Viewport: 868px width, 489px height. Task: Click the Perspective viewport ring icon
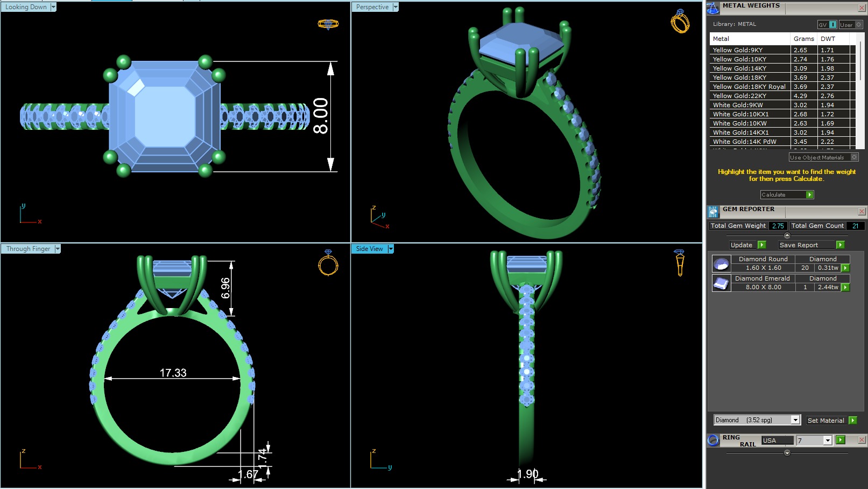click(680, 21)
